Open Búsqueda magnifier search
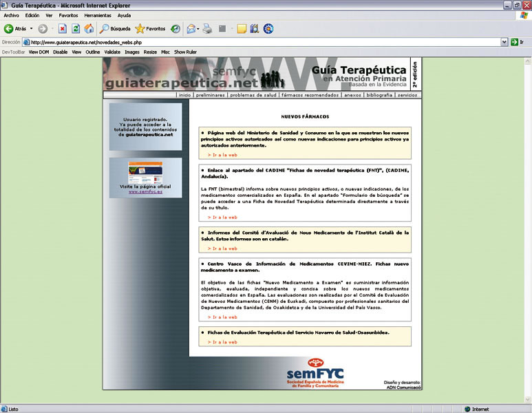The height and width of the screenshot is (413, 532). (115, 29)
